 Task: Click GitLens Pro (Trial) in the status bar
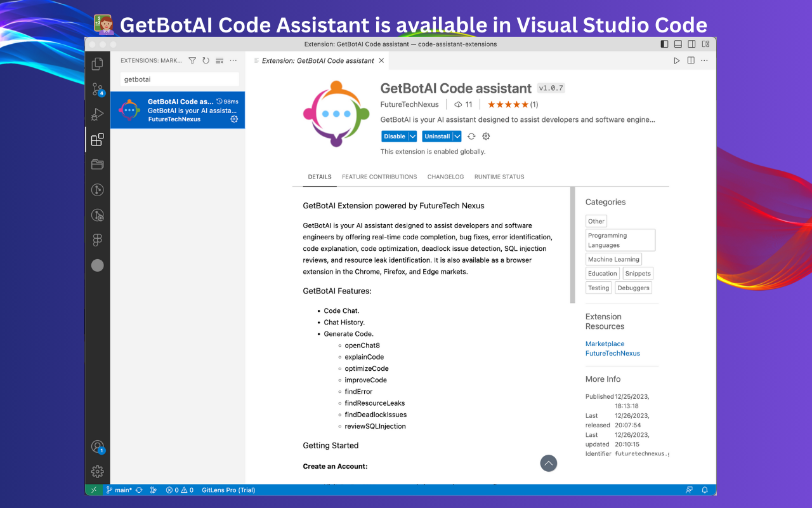click(x=229, y=490)
